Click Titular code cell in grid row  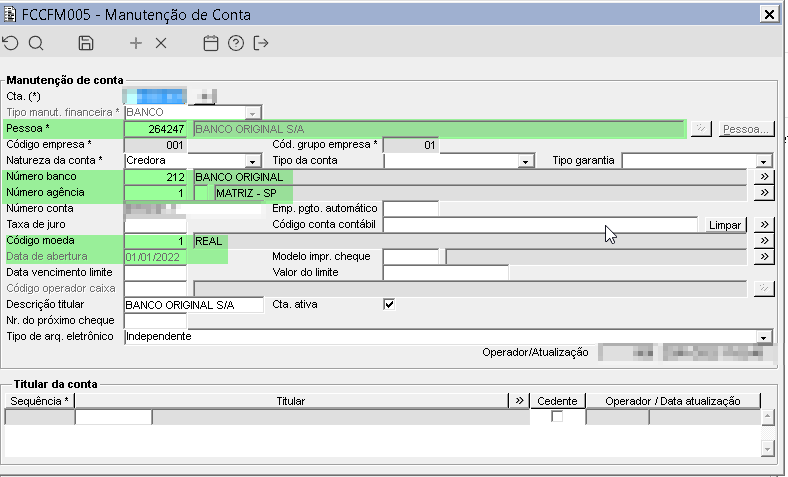[113, 417]
